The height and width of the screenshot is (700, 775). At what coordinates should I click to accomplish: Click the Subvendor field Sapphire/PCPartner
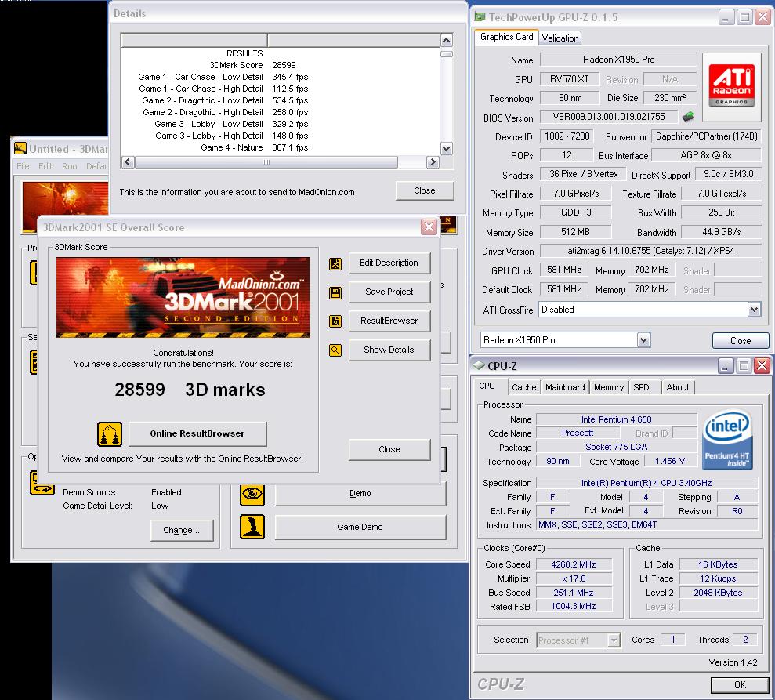[x=706, y=136]
